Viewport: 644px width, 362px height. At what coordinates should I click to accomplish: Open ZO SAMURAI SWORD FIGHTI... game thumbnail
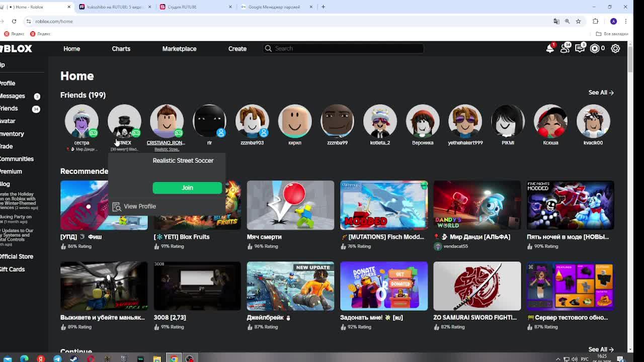point(477,286)
